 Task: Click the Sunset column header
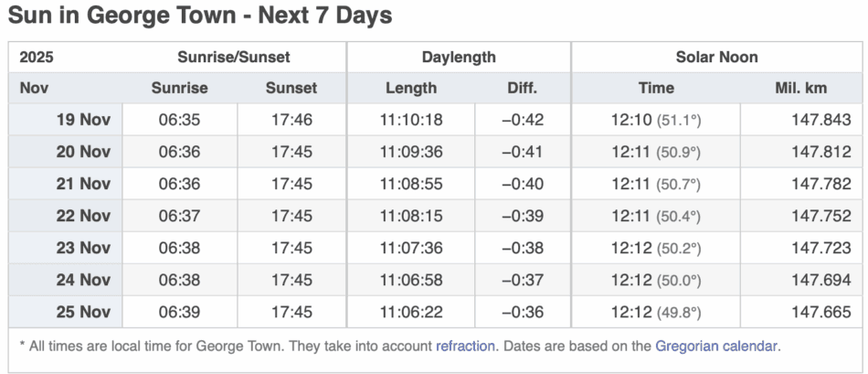(291, 89)
